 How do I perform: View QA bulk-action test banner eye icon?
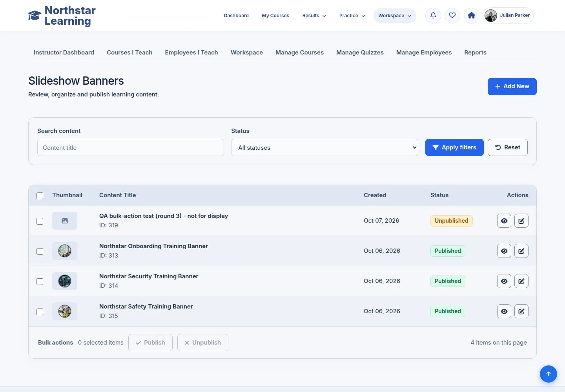(x=504, y=221)
